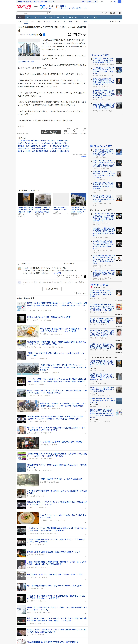Viewport: 138px width, 644px height.
Task: Switch to the エンタメ category tab
Action: [47, 22]
